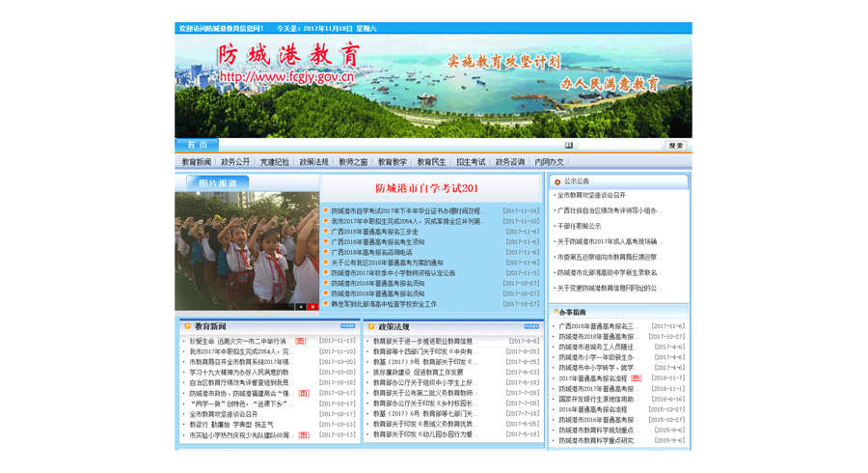Select 招生考试 in the navigation bar
This screenshot has height=473, width=868.
tap(471, 162)
